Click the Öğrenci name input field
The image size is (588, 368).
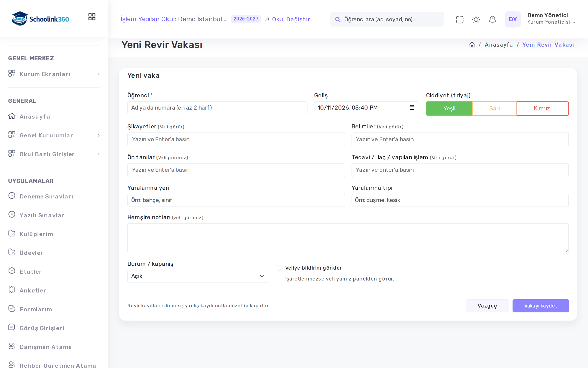(x=217, y=108)
